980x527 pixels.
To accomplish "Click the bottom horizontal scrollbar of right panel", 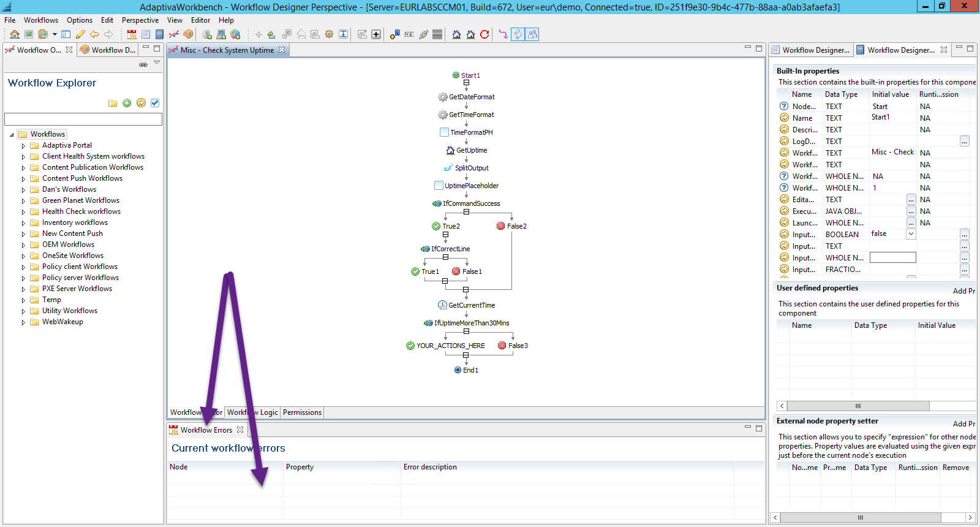I will (x=860, y=517).
